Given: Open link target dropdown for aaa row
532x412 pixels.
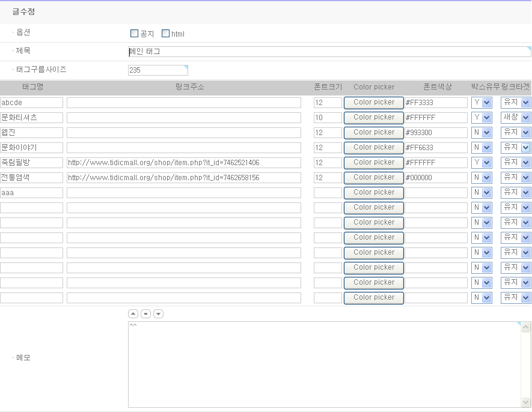Looking at the screenshot, I should [x=516, y=193].
